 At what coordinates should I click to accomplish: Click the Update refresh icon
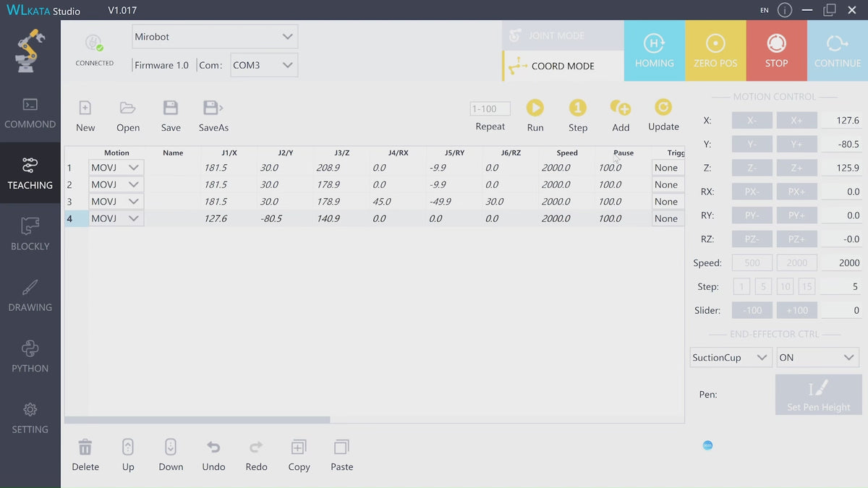[663, 108]
